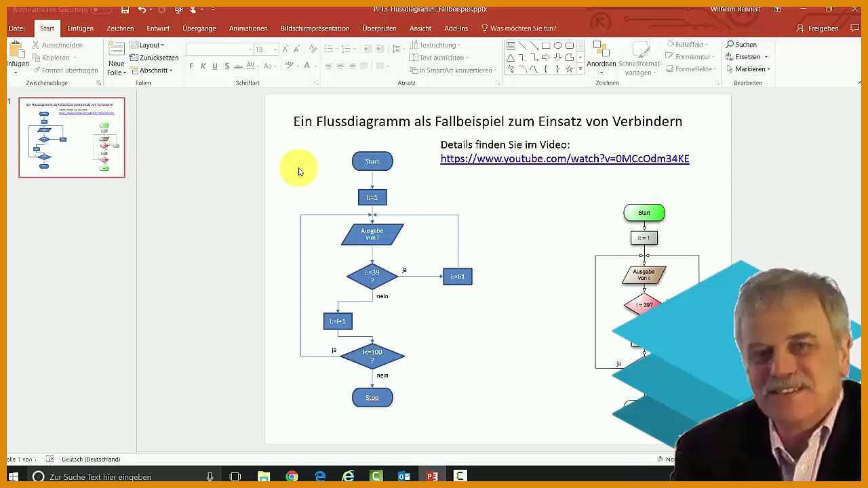Viewport: 868px width, 488px height.
Task: Open the Zeichnen ribbon tab
Action: 120,28
